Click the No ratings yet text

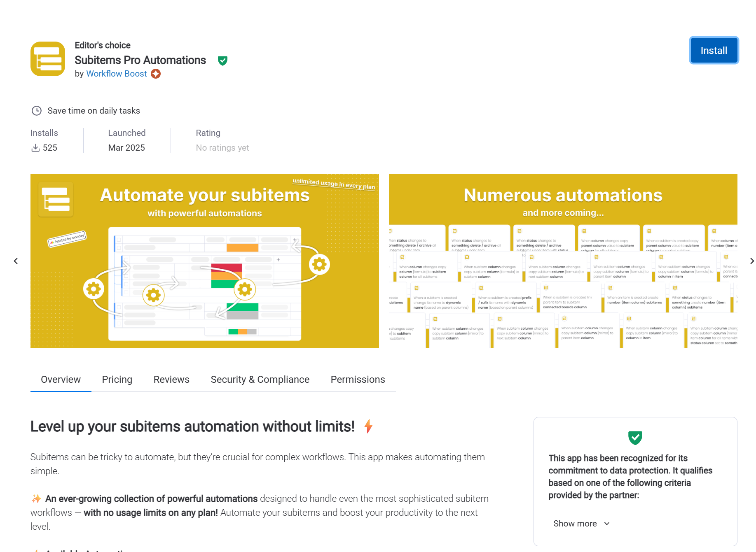pos(222,148)
